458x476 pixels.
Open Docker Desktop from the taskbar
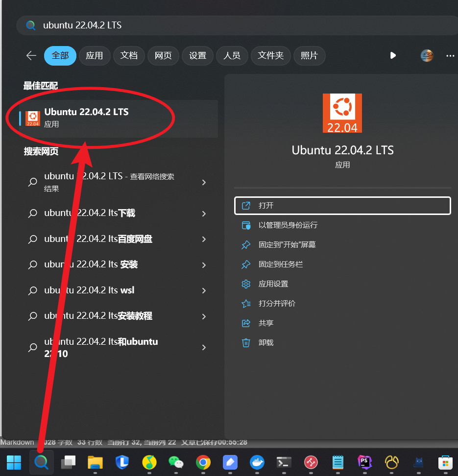(257, 462)
